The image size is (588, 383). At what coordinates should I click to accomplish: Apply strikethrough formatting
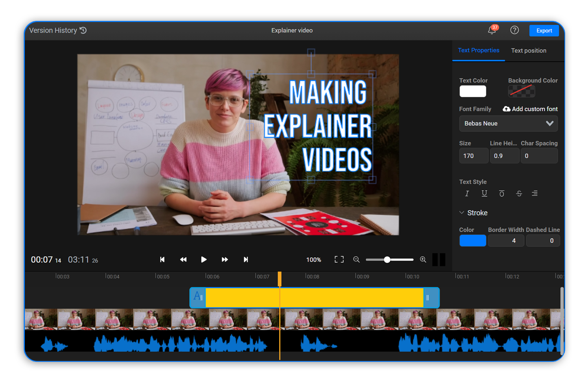point(519,194)
